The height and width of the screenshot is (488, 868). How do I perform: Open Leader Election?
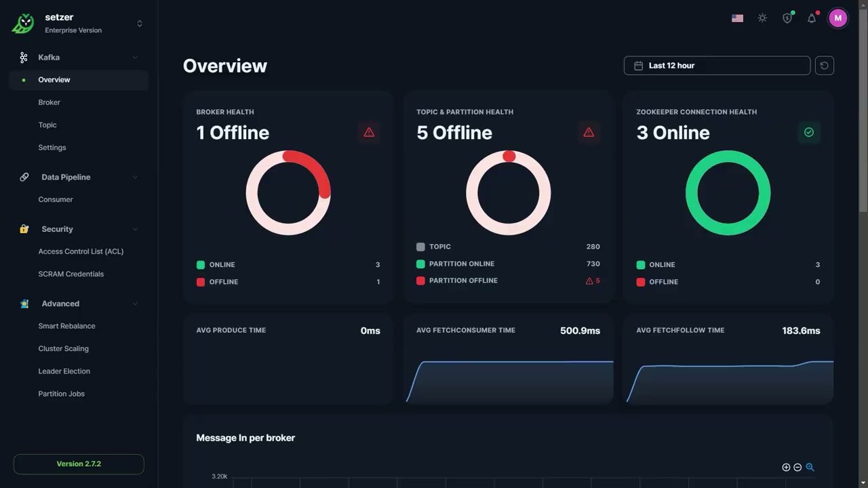(x=64, y=371)
